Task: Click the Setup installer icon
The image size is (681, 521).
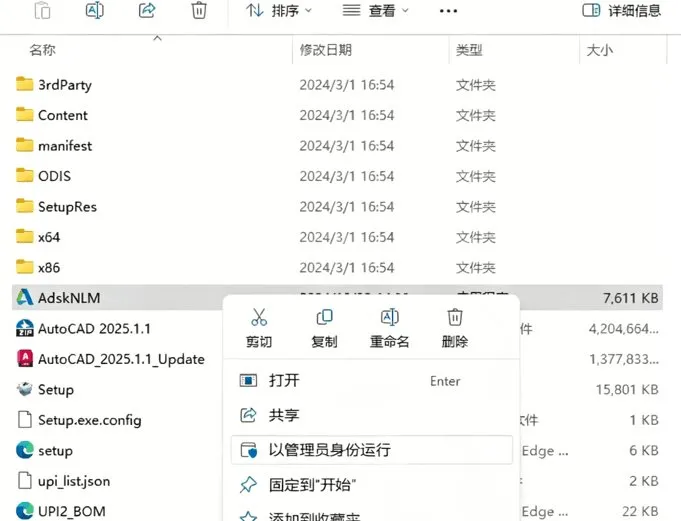Action: (25, 389)
